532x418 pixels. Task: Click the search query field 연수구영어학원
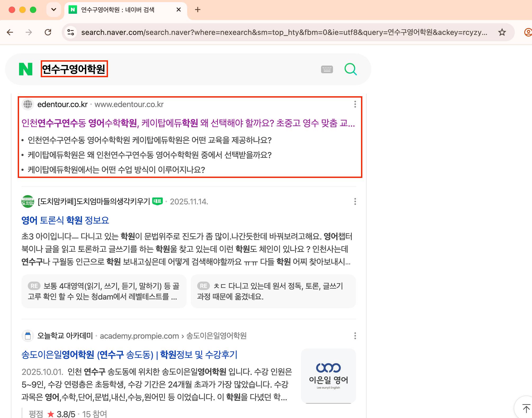click(74, 69)
